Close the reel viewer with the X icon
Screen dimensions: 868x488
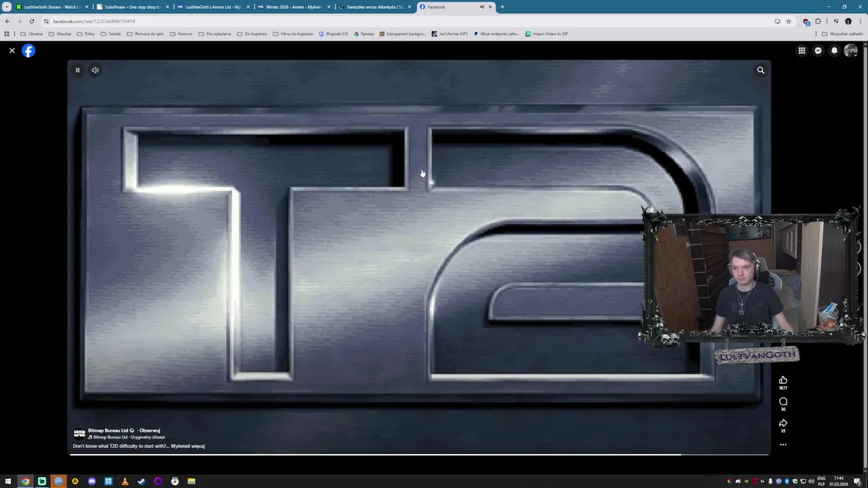12,51
